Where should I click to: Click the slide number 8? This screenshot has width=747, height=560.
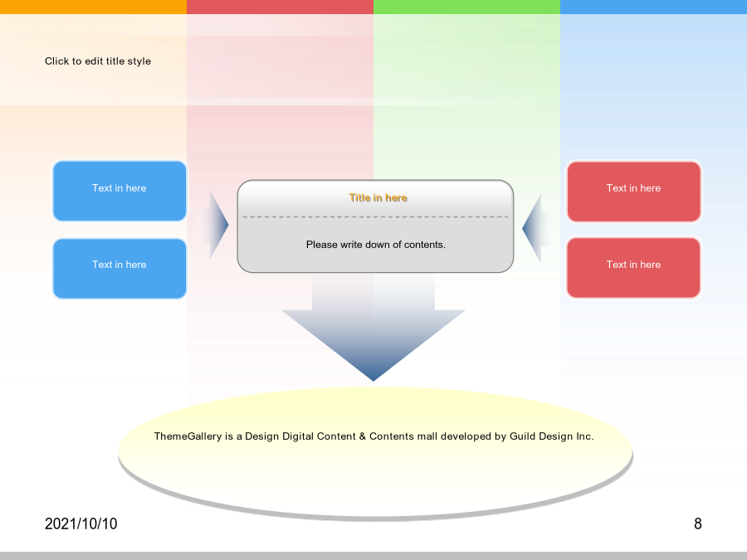[x=698, y=523]
